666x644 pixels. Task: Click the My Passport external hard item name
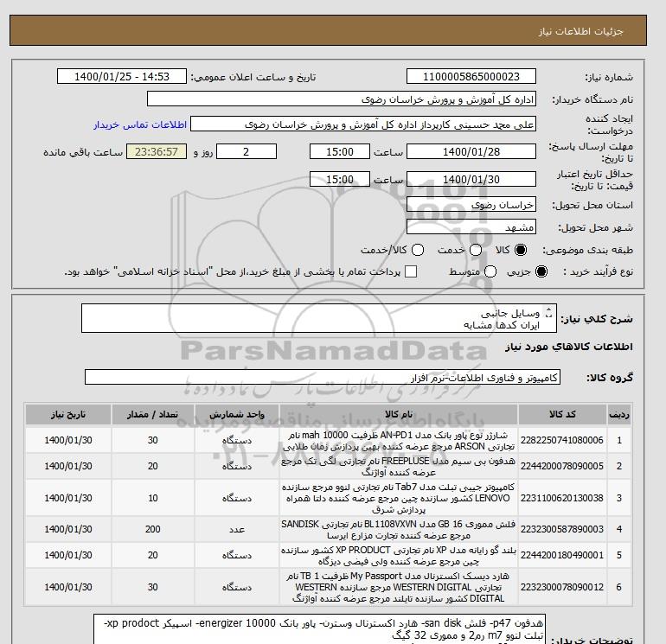399,587
